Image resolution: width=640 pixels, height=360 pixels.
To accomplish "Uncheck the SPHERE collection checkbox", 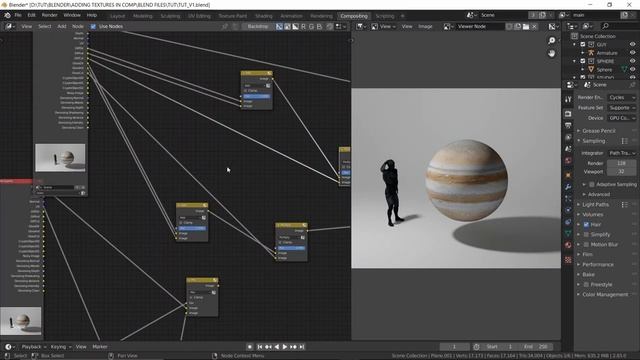I will pos(583,61).
